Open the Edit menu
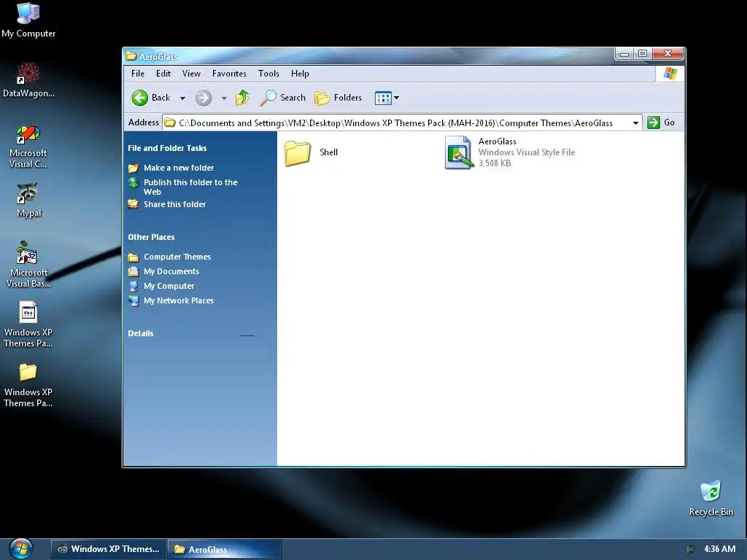Screen dimensions: 747x560 pos(163,74)
